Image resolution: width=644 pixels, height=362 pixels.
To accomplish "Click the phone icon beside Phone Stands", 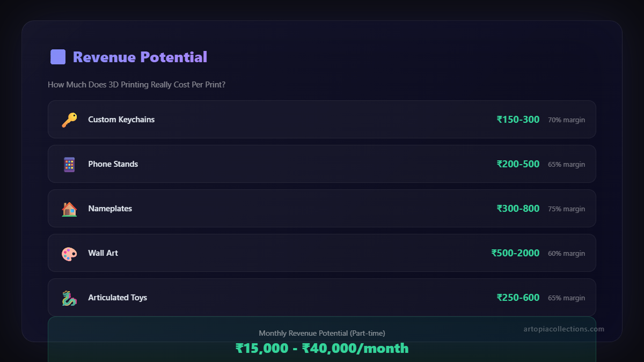I will [69, 164].
